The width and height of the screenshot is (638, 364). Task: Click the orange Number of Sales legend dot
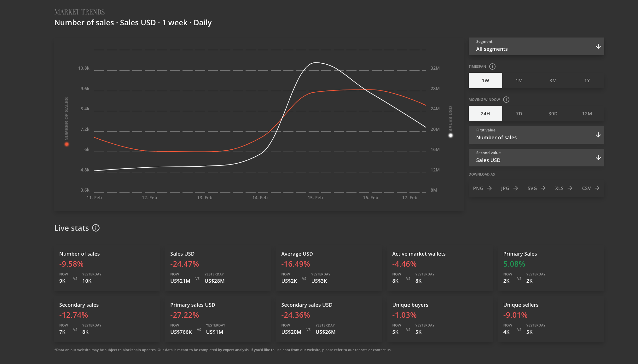67,144
